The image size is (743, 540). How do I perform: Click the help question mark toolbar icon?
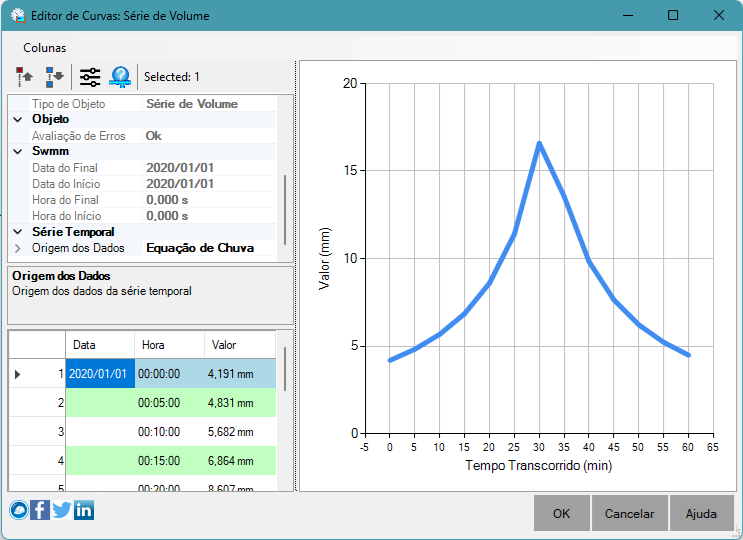pos(120,77)
